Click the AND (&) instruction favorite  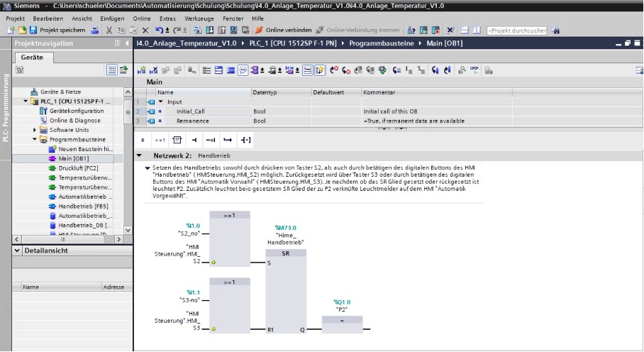click(x=143, y=140)
